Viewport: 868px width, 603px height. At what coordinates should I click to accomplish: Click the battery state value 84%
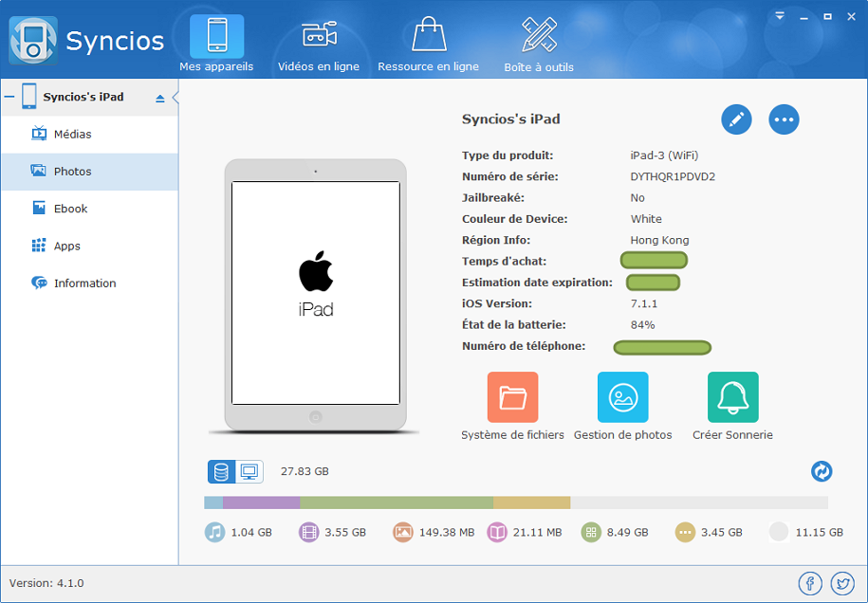tap(642, 325)
